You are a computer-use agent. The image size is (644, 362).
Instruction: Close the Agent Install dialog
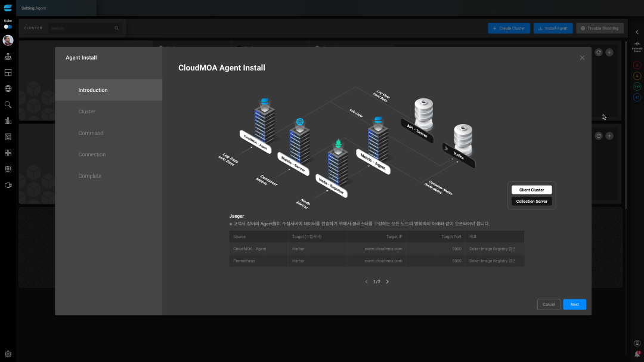pos(582,58)
